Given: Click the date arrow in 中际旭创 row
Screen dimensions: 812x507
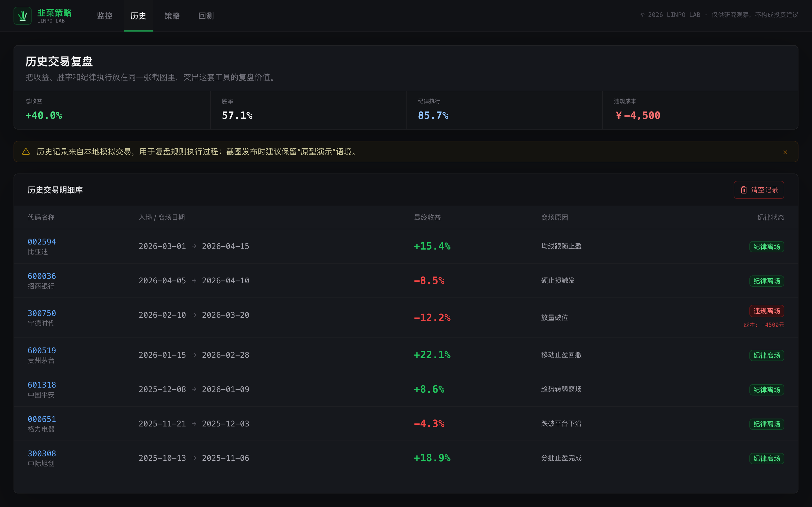Looking at the screenshot, I should coord(194,458).
